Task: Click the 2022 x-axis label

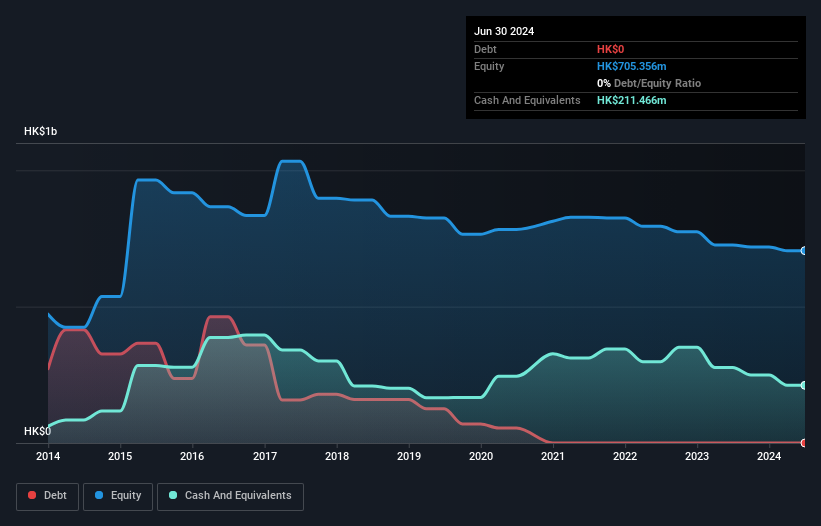Action: pos(625,456)
